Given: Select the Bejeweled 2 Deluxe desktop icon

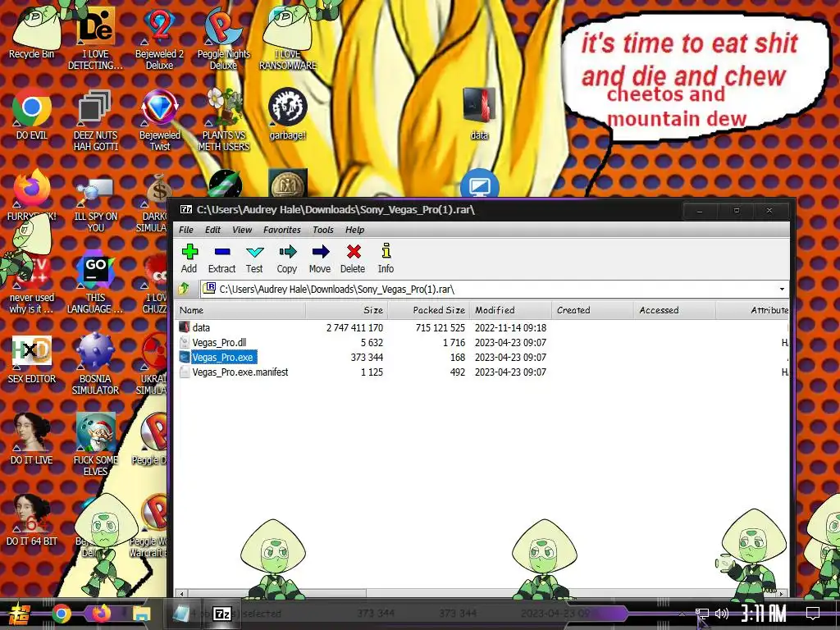Looking at the screenshot, I should coord(159,39).
